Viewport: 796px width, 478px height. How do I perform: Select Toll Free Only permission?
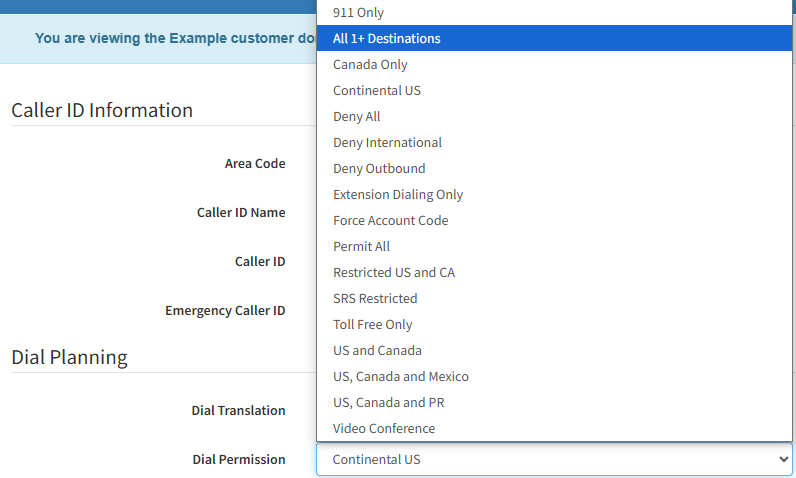pyautogui.click(x=554, y=324)
